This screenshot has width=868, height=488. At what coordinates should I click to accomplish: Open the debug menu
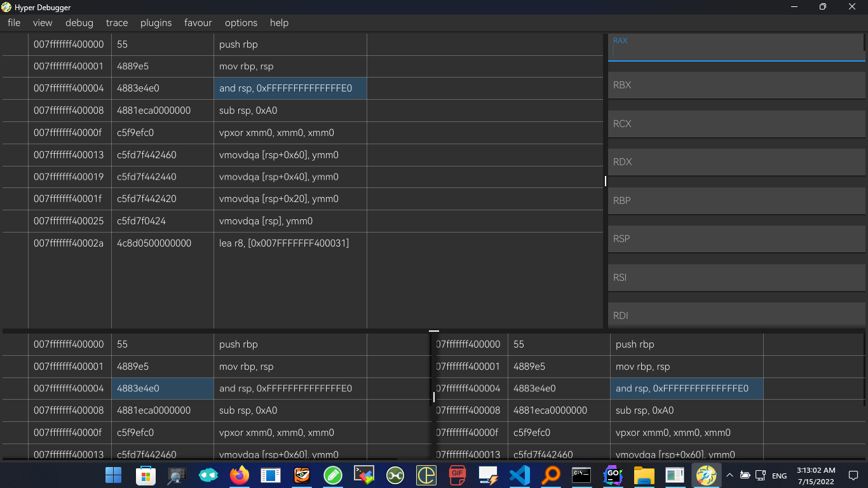pyautogui.click(x=79, y=23)
